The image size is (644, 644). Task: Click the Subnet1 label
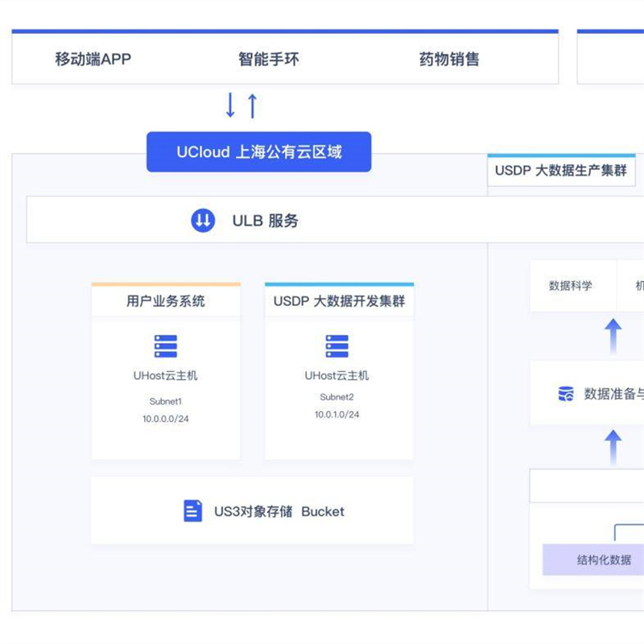click(x=166, y=401)
